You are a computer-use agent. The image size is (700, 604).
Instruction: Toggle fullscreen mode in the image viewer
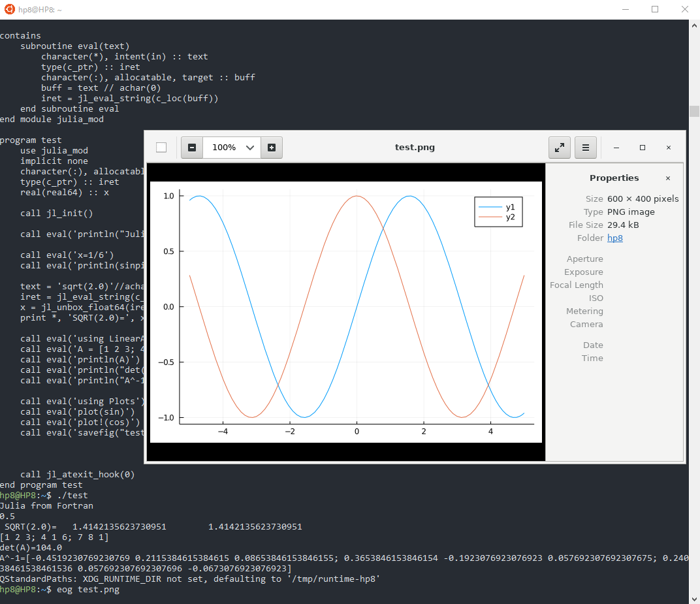pyautogui.click(x=560, y=148)
